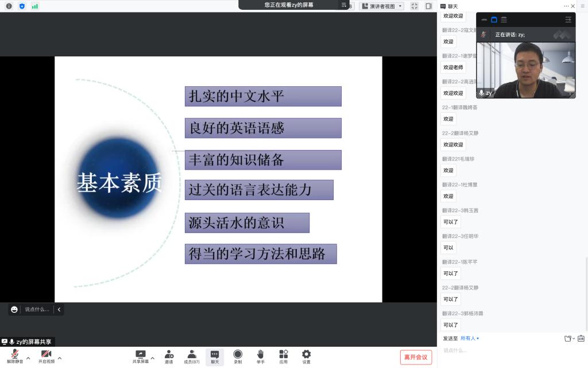Show the members (成员) list
Screen dimensions: 588x368
point(192,356)
